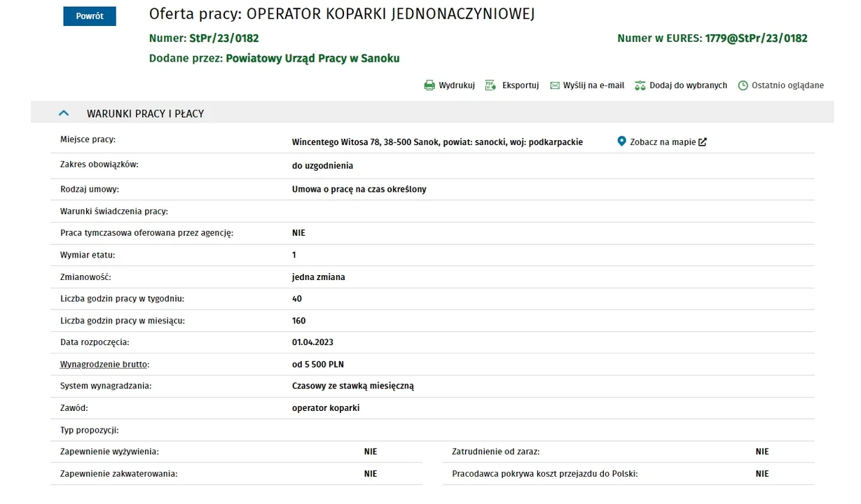Click Czasowy ze stawką miesięczną value
861x504 pixels.
point(353,386)
